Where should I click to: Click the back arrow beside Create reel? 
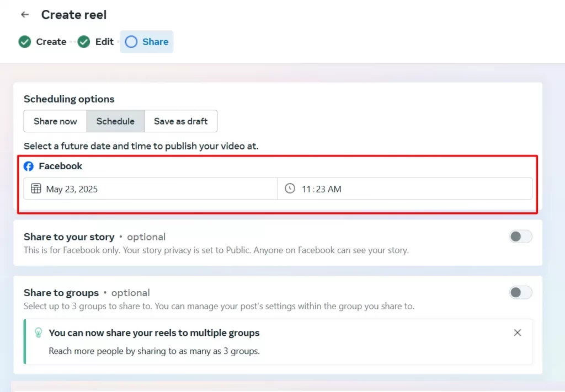point(25,14)
